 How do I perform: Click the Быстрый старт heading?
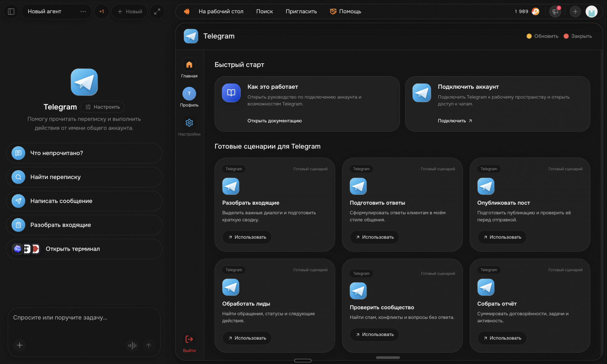point(239,65)
